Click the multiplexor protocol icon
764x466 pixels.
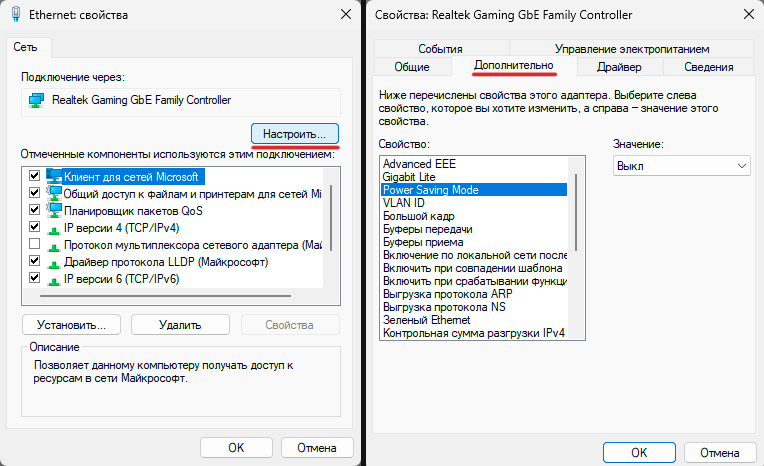pos(54,246)
